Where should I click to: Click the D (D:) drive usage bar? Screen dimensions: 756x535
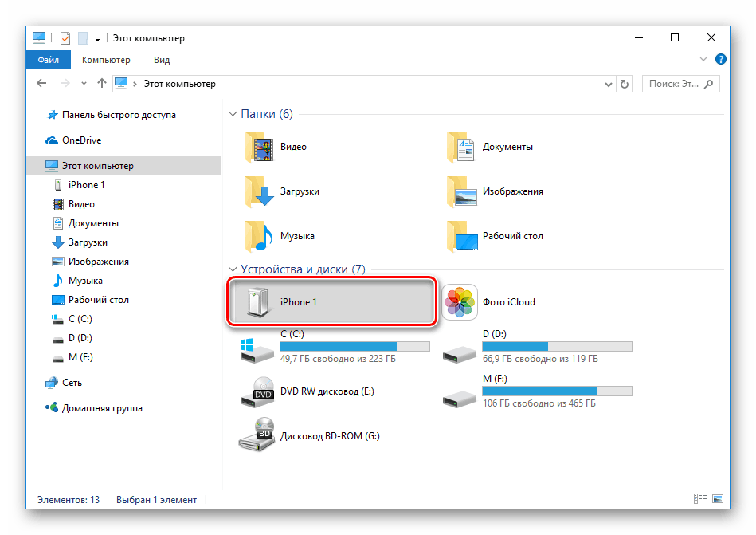click(x=557, y=346)
